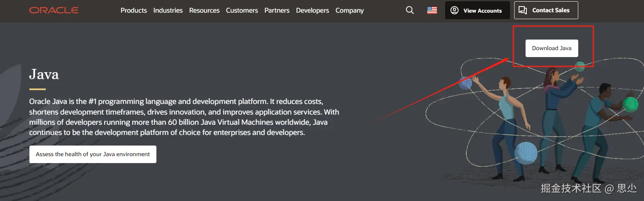Image resolution: width=644 pixels, height=201 pixels.
Task: Click the large blue sphere in the illustration
Action: pyautogui.click(x=526, y=153)
